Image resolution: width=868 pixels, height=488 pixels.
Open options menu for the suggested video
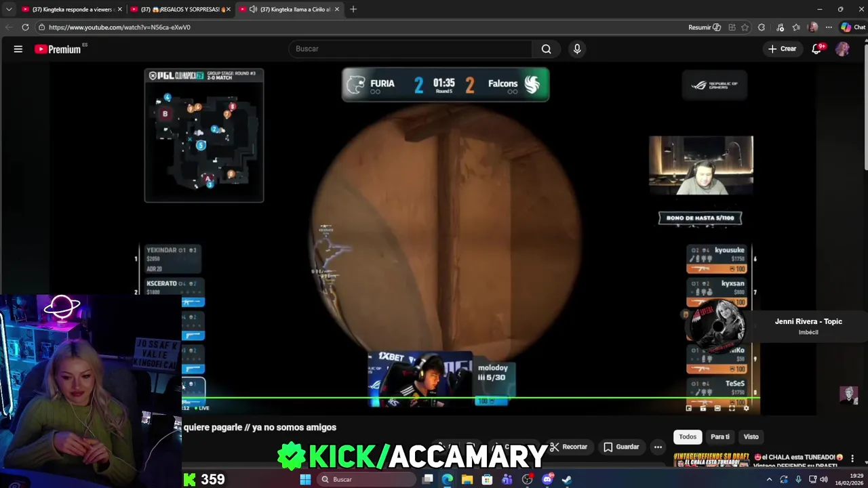coord(852,458)
